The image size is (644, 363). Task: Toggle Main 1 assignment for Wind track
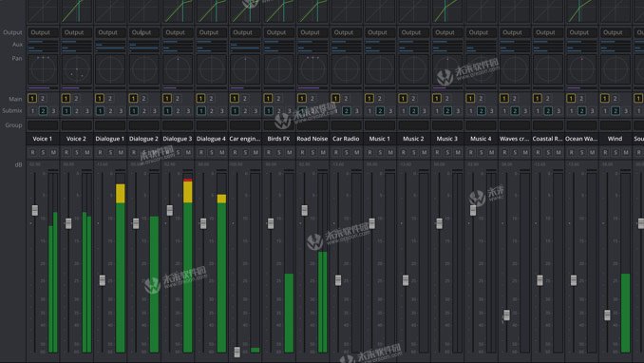tap(604, 98)
